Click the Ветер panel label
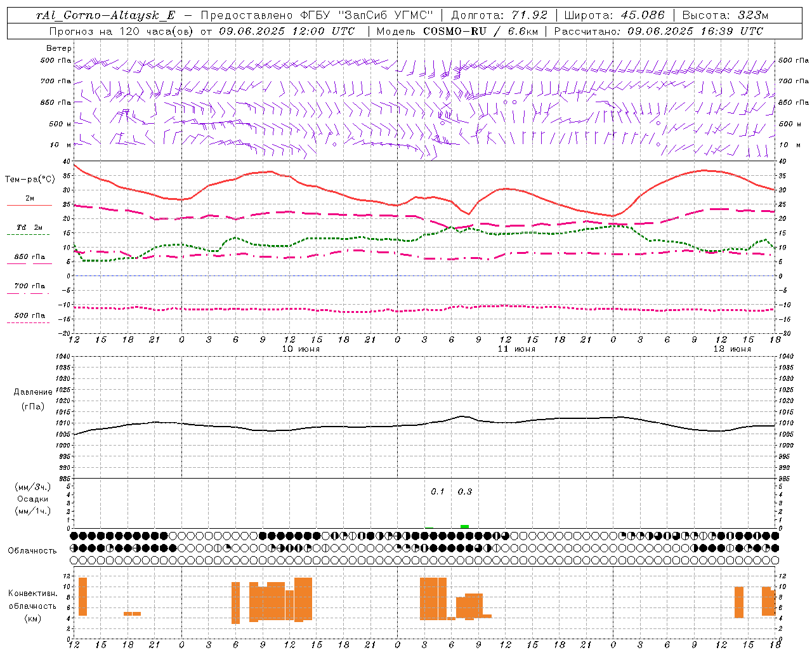This screenshot has height=650, width=812. [x=59, y=48]
